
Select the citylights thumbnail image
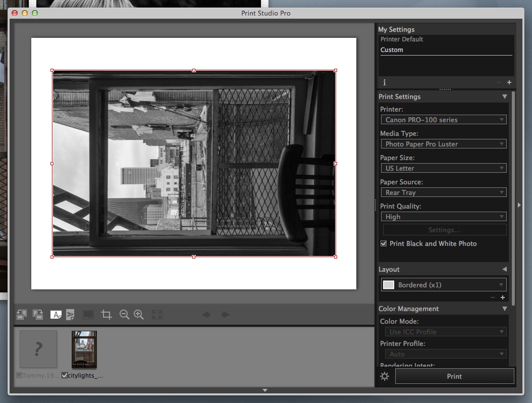[84, 349]
